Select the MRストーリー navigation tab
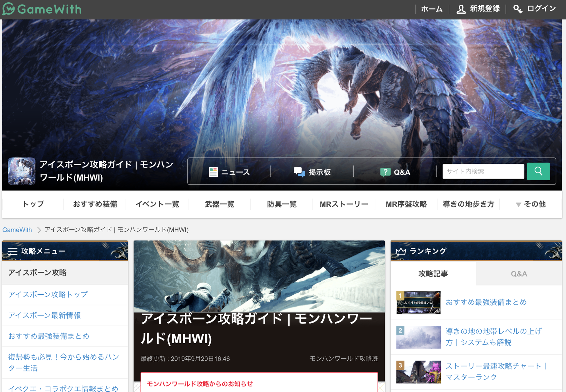The width and height of the screenshot is (566, 392). [x=344, y=204]
